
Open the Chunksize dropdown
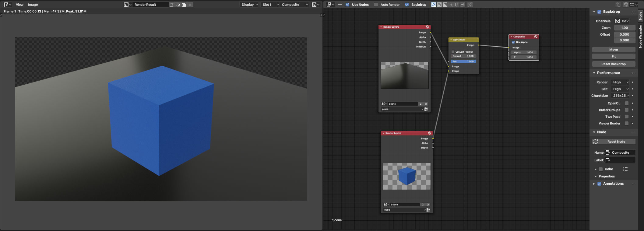[x=621, y=96]
